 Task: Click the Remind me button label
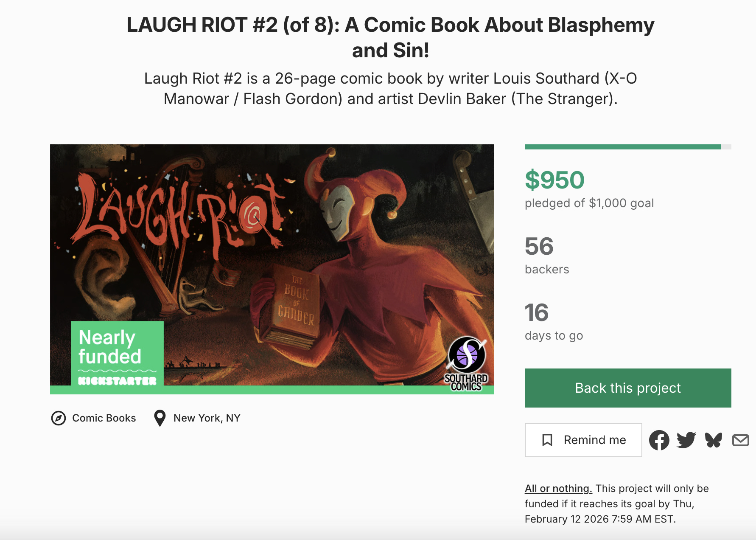tap(594, 440)
